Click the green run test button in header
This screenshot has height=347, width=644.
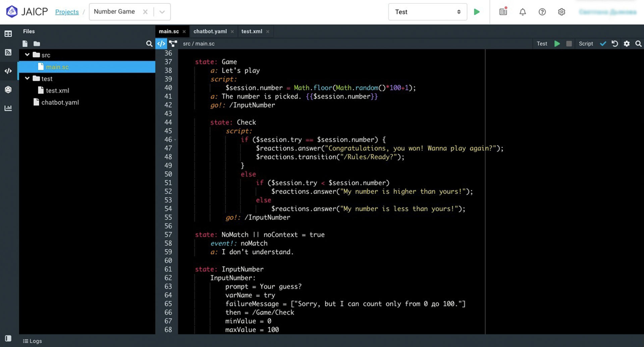pos(477,12)
